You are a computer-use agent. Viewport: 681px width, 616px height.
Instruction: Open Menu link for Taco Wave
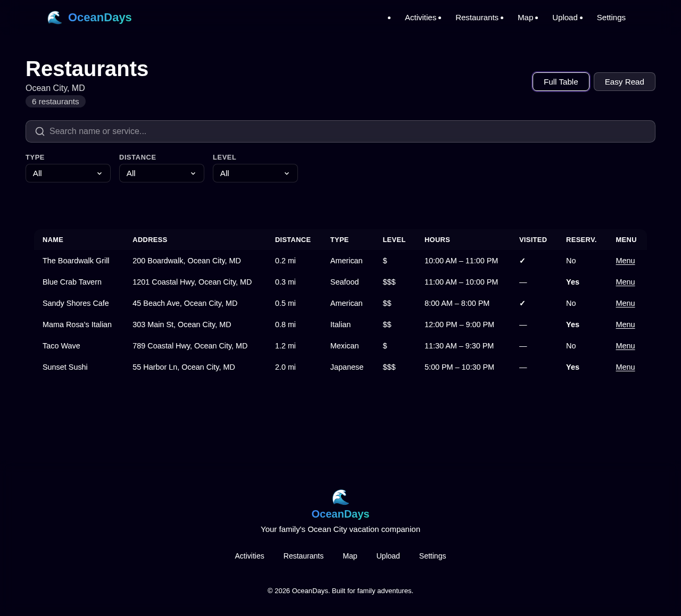(x=625, y=346)
